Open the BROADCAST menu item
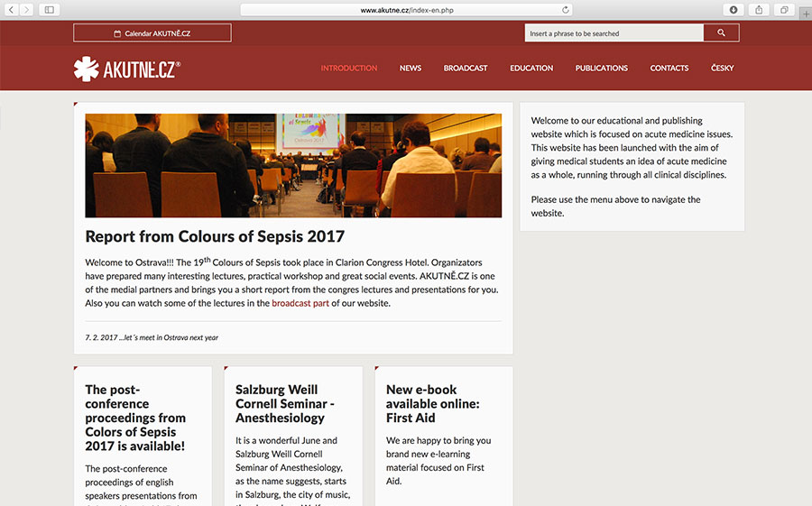Viewport: 812px width, 506px height. (x=466, y=68)
